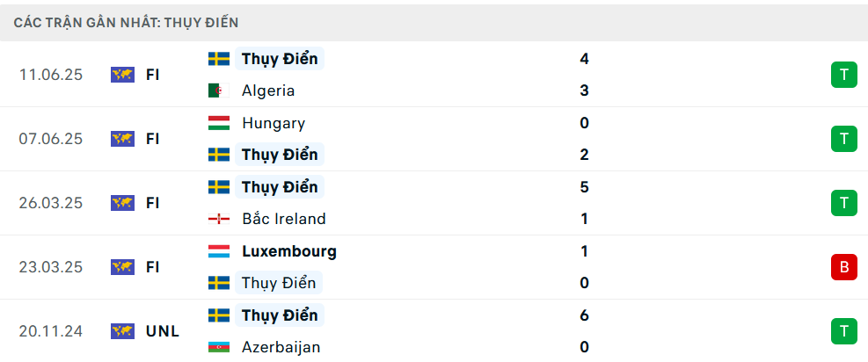Click the score 6 in Azerbaijan match
The width and height of the screenshot is (868, 362).
(x=584, y=315)
